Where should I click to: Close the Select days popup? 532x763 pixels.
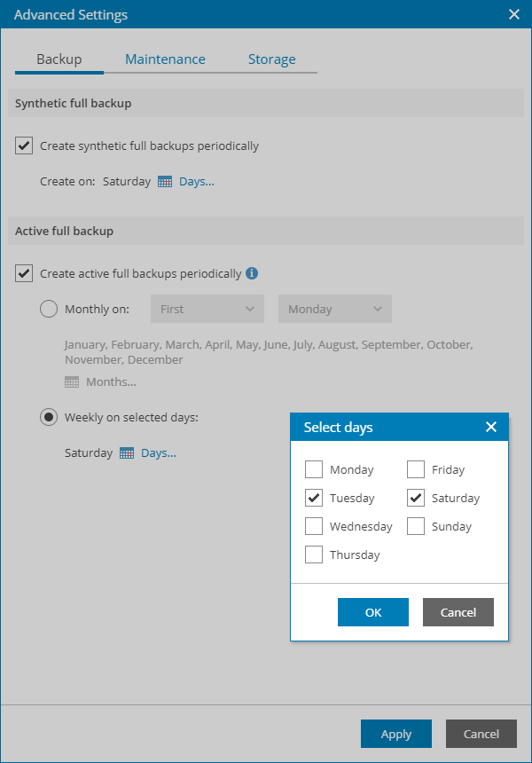click(491, 428)
